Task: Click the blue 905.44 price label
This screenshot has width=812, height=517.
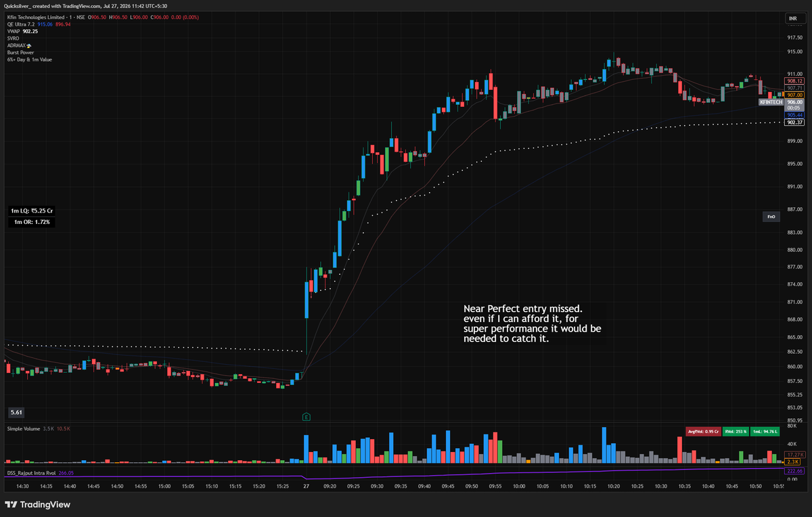Action: point(794,115)
